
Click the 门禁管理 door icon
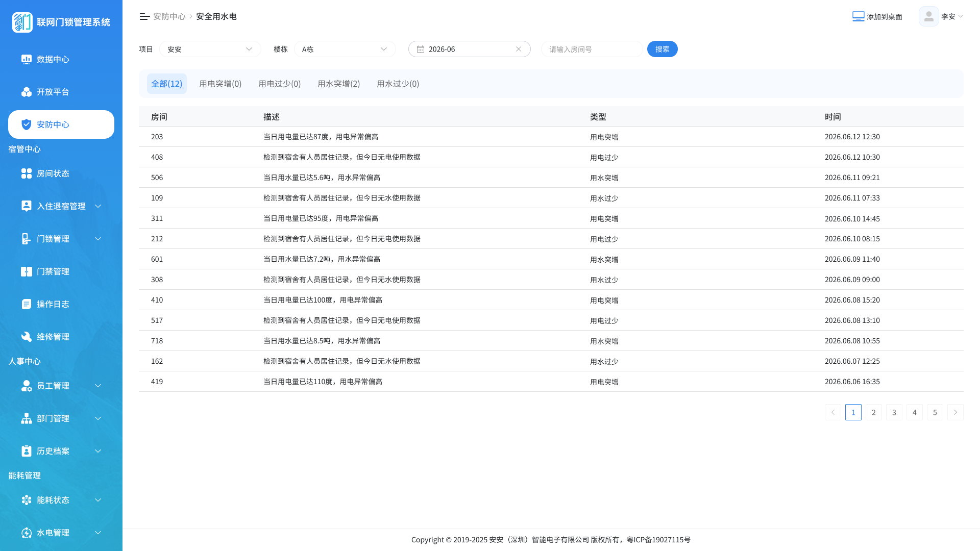pyautogui.click(x=27, y=271)
